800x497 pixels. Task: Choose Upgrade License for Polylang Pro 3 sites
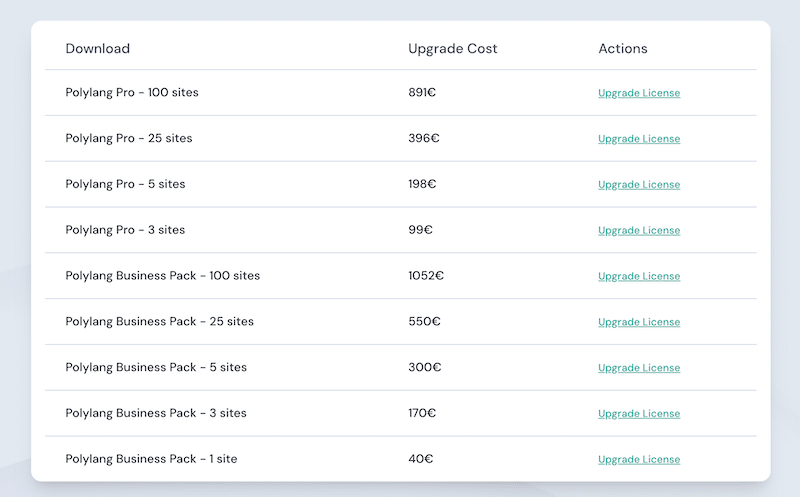639,231
